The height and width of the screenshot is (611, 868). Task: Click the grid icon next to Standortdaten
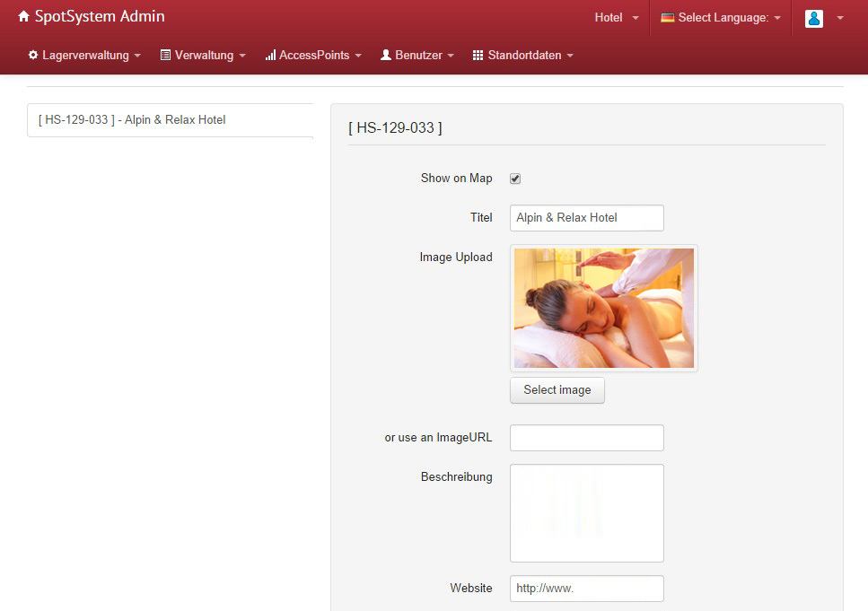point(478,56)
